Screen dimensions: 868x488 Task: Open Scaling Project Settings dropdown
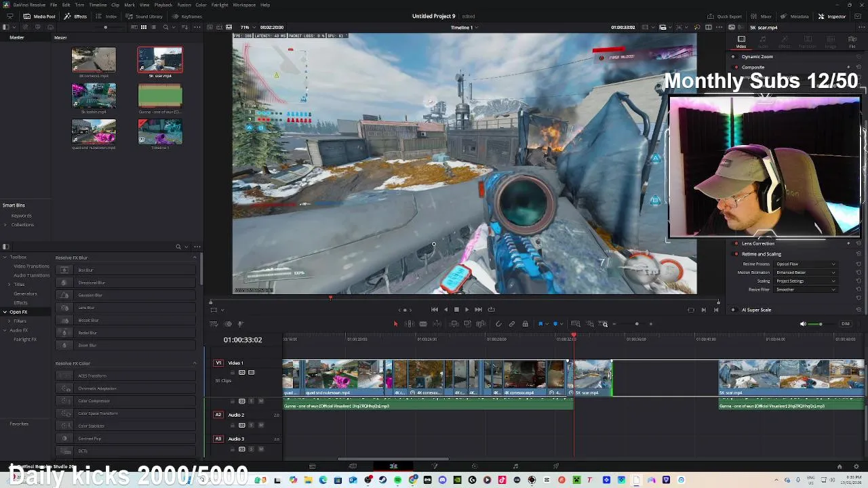805,281
